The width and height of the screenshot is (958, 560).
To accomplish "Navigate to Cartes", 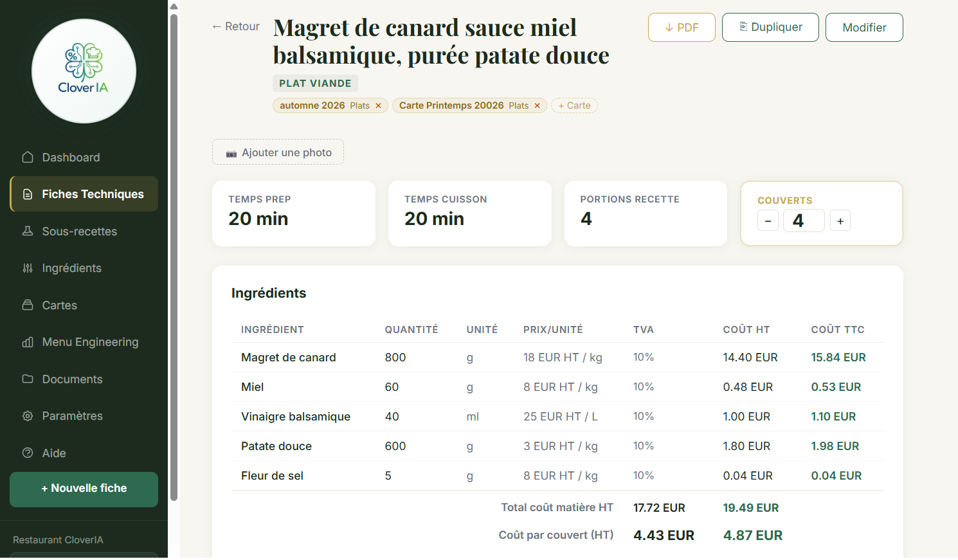I will [84, 305].
